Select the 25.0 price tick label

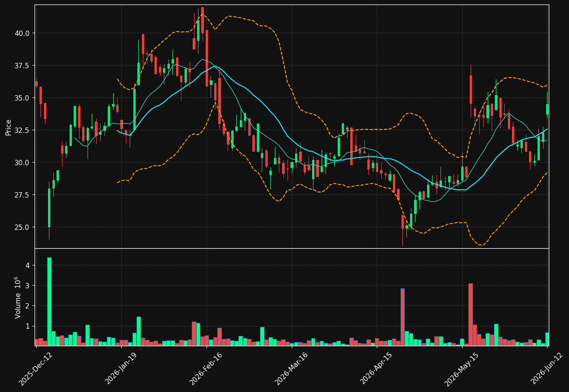pos(22,227)
